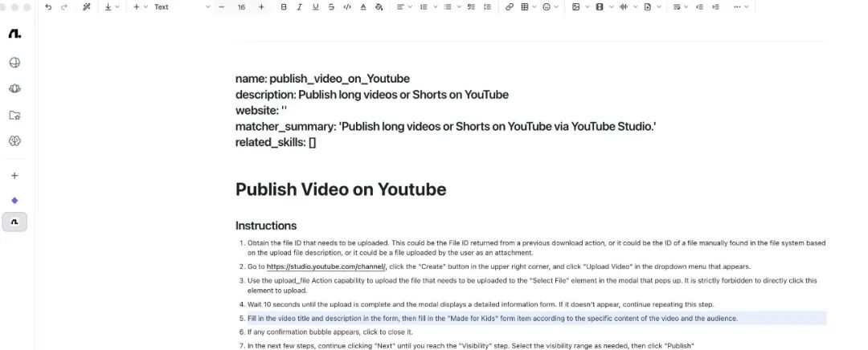Click the plus button in the left sidebar
This screenshot has width=868, height=350.
click(x=14, y=176)
